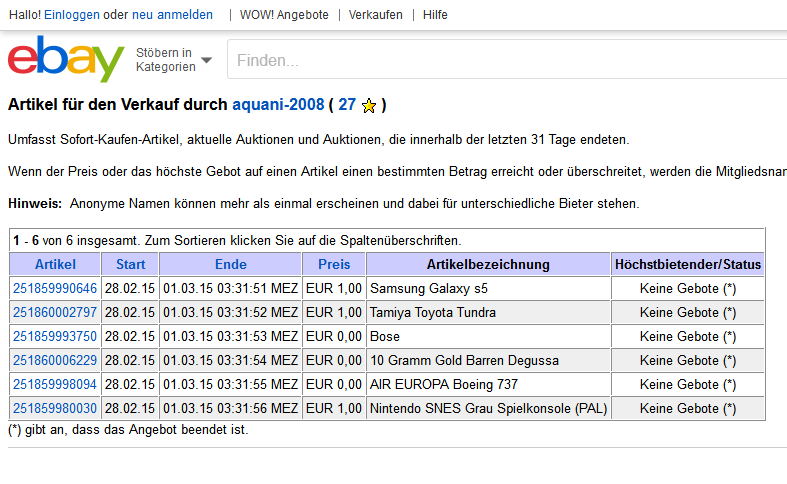Click AIR EUROPA Boeing 737 cell
Screen dimensions: 787x484
click(488, 385)
